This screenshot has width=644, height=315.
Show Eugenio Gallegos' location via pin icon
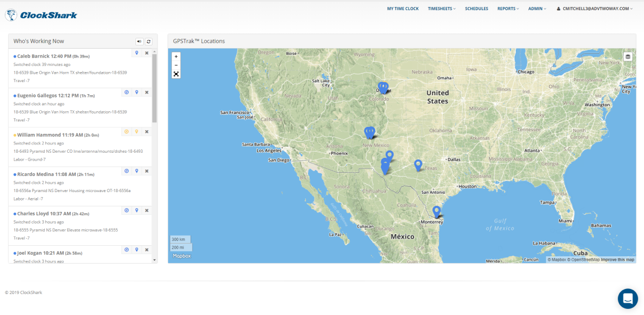click(x=137, y=92)
